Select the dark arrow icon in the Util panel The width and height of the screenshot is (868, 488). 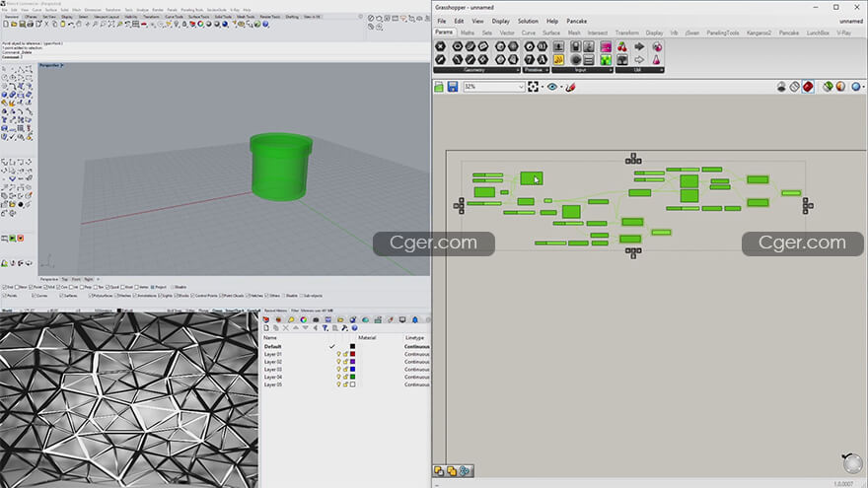tap(639, 46)
